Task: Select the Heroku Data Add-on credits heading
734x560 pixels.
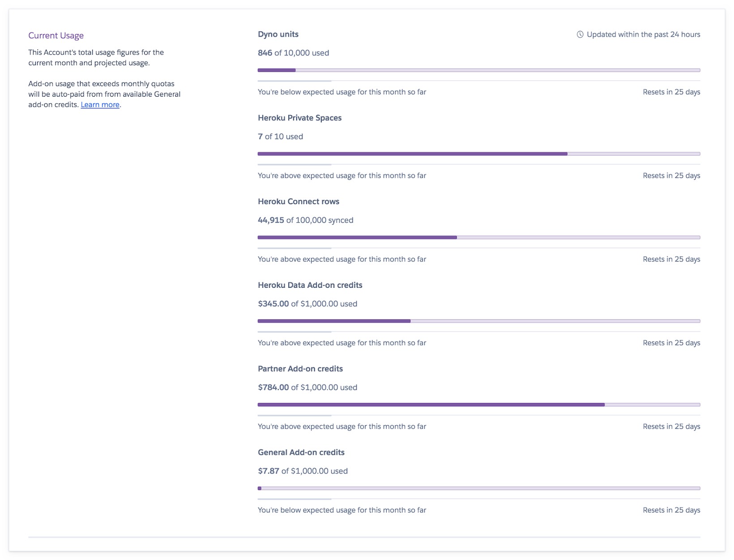Action: coord(310,285)
